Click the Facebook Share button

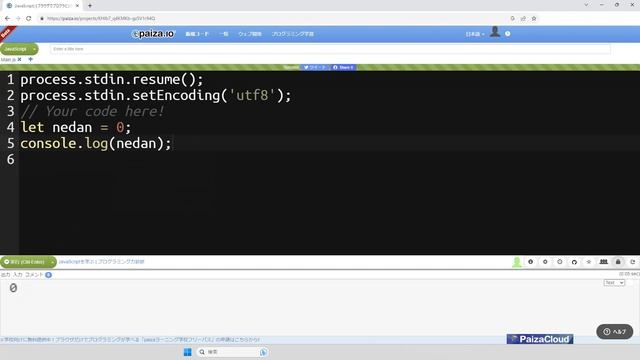click(343, 67)
